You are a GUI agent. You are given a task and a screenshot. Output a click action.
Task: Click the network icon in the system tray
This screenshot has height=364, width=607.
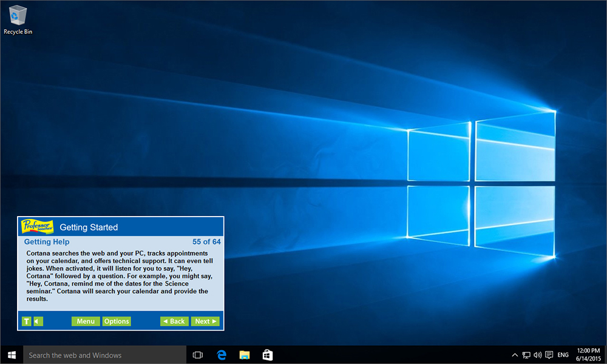(527, 354)
